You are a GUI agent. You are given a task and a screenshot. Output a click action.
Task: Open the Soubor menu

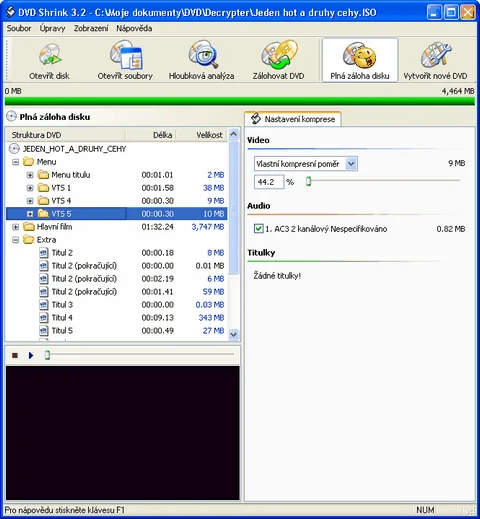[19, 28]
